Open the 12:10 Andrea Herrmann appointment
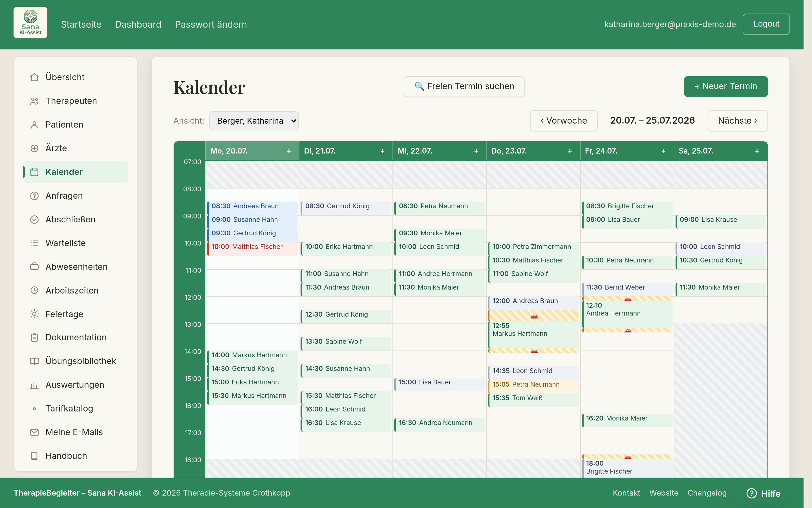The height and width of the screenshot is (508, 812). click(x=627, y=314)
